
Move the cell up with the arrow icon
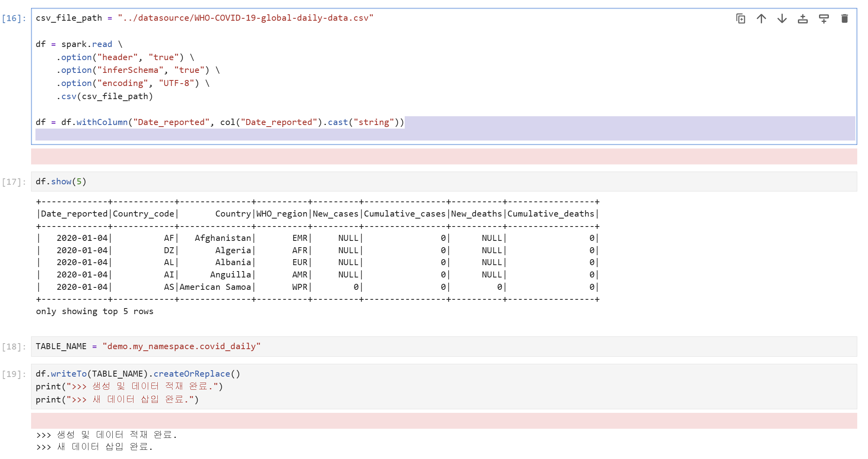point(761,19)
